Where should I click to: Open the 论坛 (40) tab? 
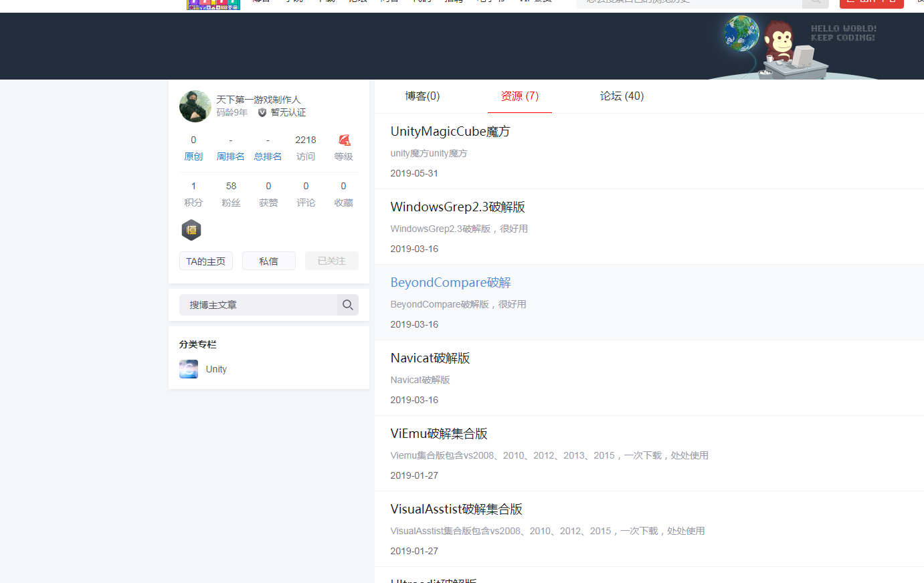pos(622,96)
